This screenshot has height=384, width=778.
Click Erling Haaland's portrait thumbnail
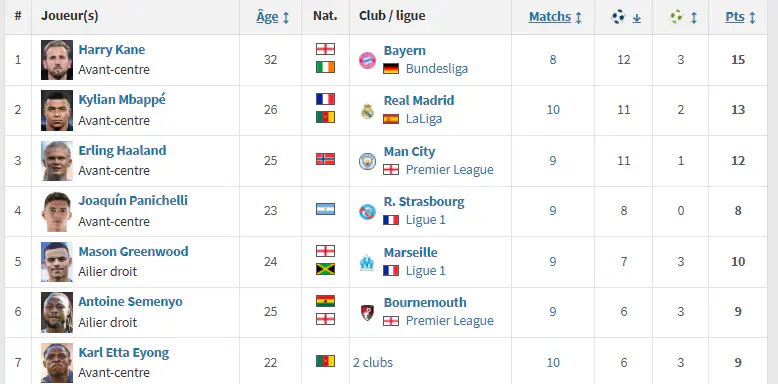pos(57,161)
